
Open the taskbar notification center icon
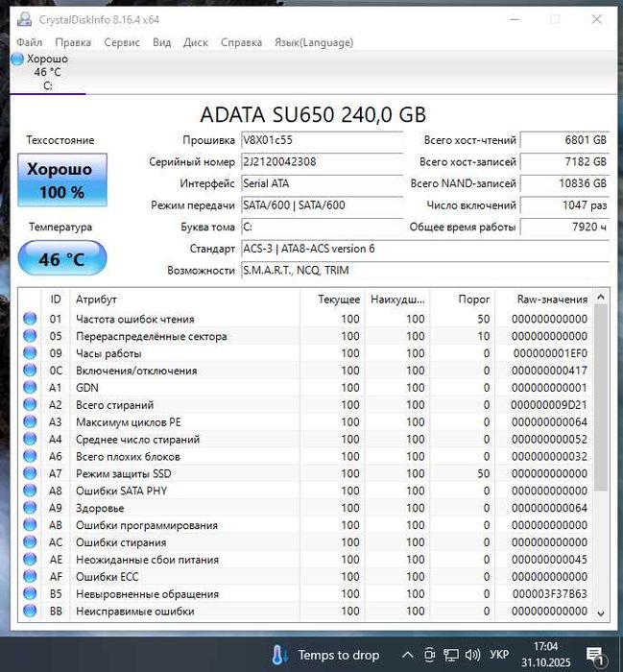click(595, 656)
